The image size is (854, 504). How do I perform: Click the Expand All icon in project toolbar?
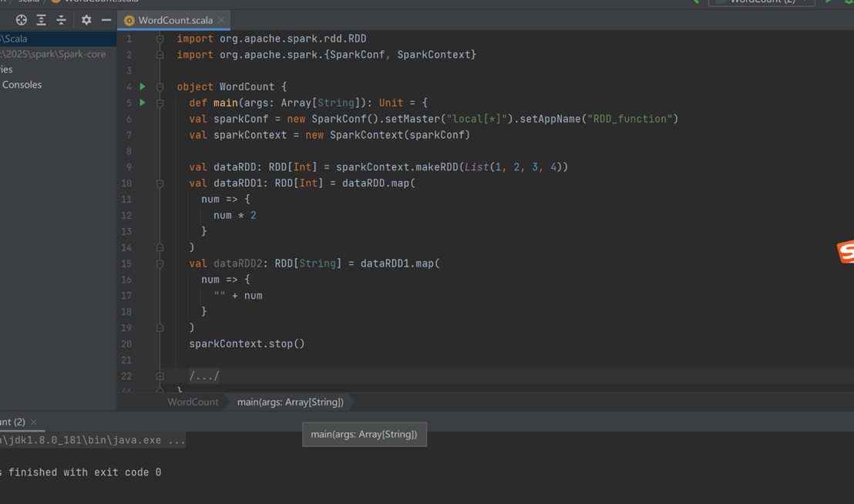point(42,20)
